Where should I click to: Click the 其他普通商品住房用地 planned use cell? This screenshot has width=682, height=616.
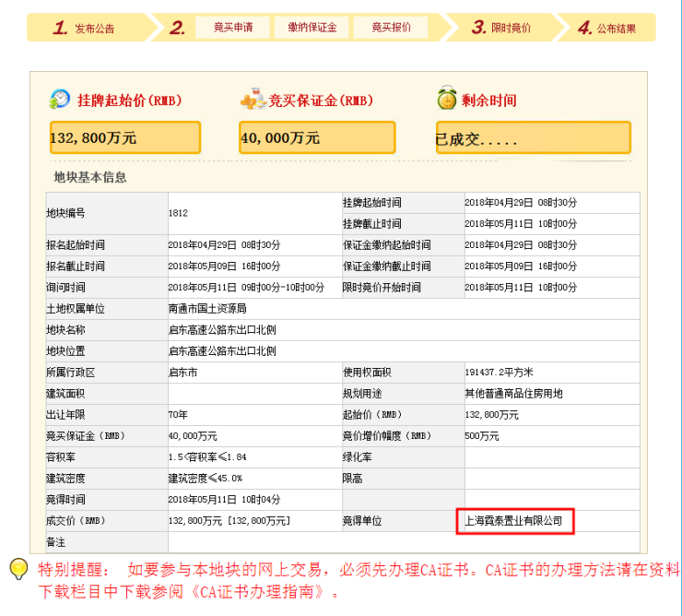coord(514,394)
